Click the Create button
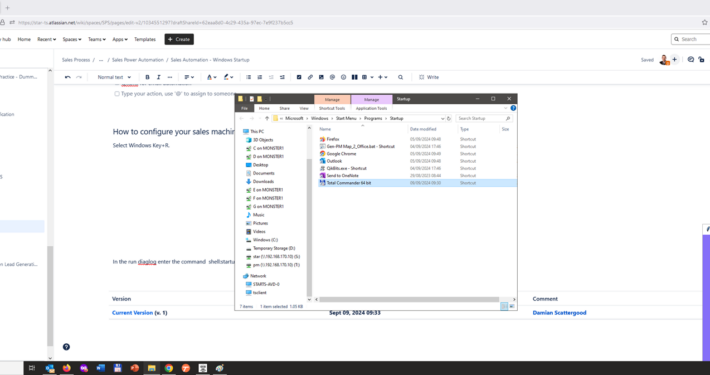Image resolution: width=710 pixels, height=375 pixels. coord(179,39)
